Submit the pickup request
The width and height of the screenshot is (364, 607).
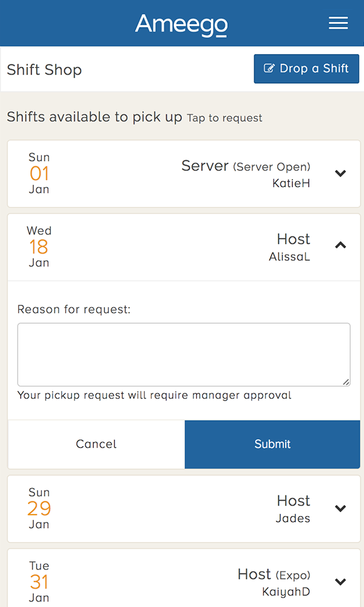click(x=272, y=444)
